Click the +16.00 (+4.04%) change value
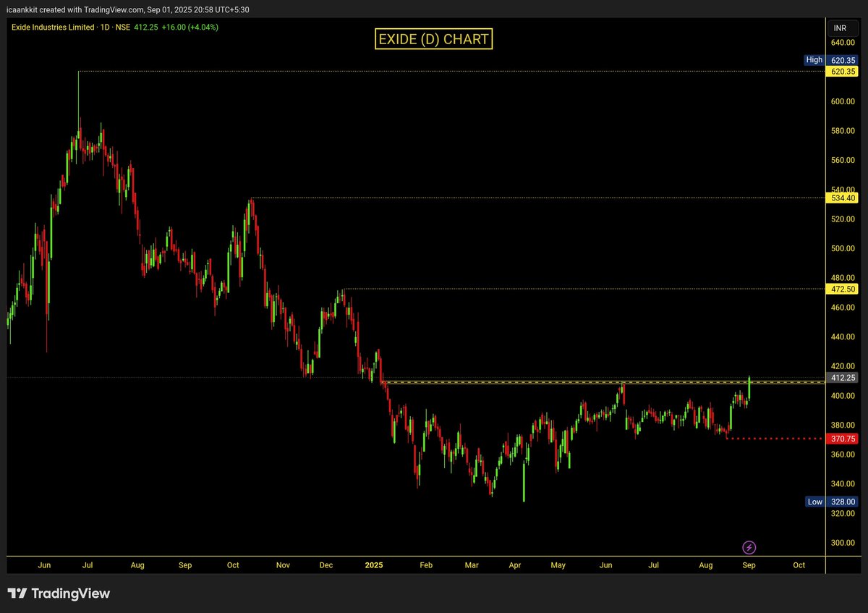The image size is (868, 613). click(191, 27)
